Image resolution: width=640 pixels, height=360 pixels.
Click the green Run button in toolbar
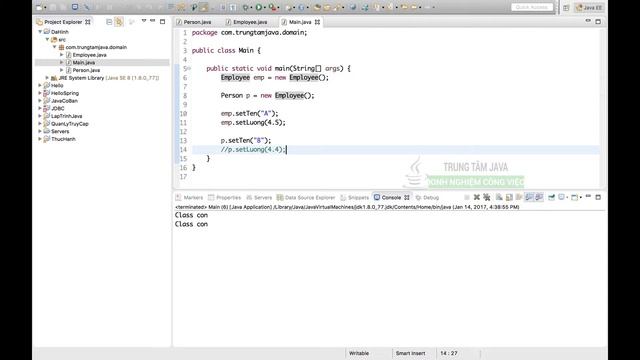pos(259,7)
